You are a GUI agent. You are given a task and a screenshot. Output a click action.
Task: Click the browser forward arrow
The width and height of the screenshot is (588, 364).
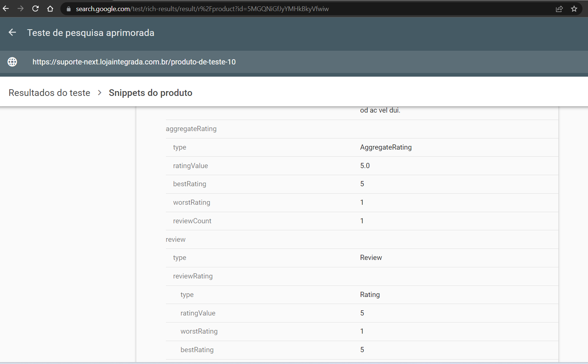coord(21,9)
